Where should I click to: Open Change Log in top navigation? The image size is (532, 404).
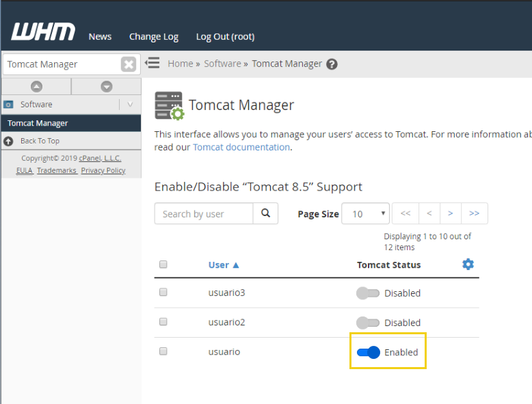[154, 37]
